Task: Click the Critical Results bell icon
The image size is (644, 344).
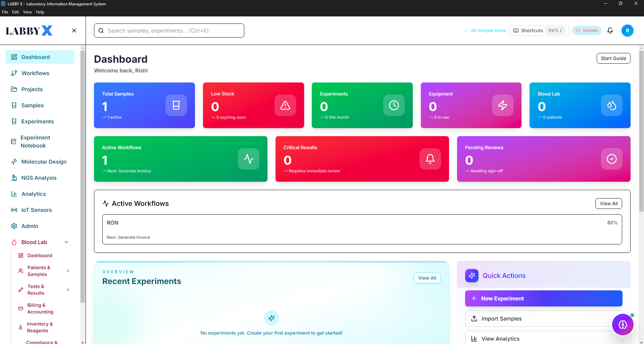Action: point(430,159)
